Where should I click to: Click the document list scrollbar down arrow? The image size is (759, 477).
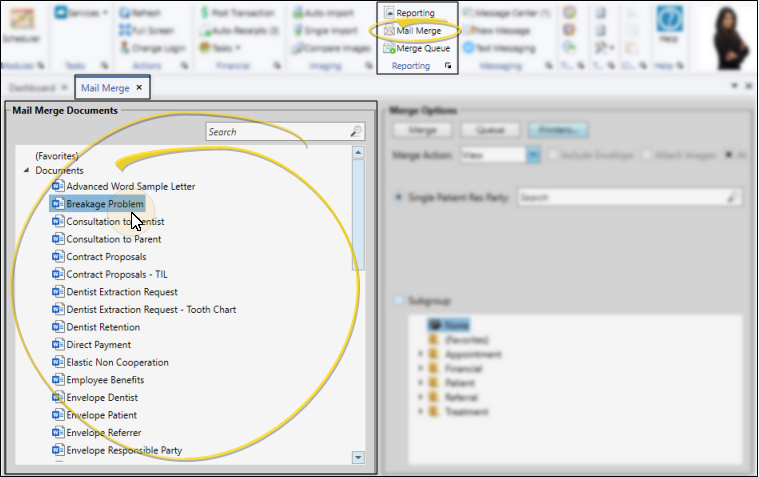tap(358, 457)
